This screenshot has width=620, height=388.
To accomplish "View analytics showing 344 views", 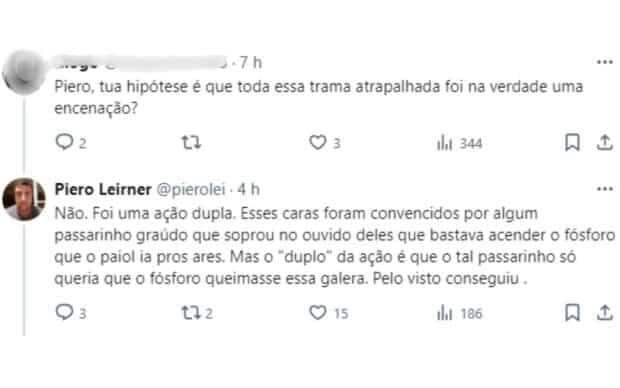I will (x=459, y=143).
